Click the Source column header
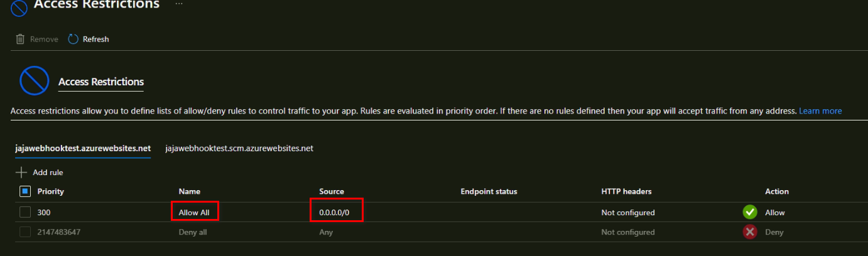868x256 pixels. 332,191
